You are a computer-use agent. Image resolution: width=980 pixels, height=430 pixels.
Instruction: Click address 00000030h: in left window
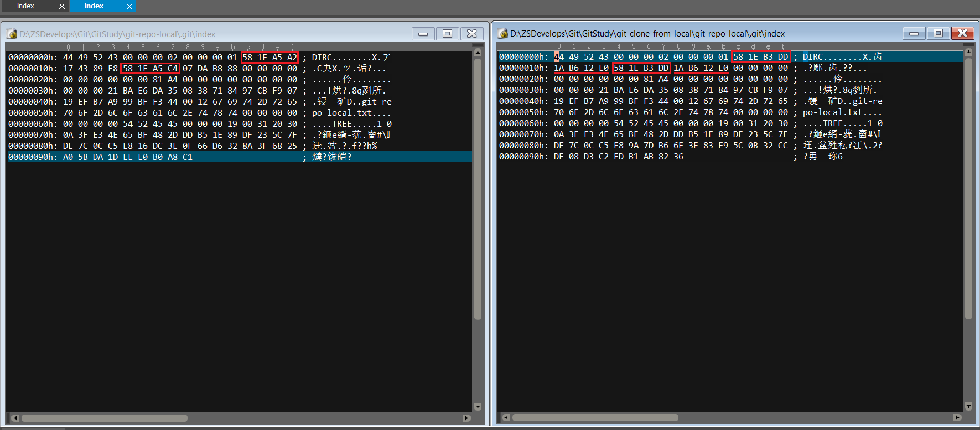(x=33, y=91)
